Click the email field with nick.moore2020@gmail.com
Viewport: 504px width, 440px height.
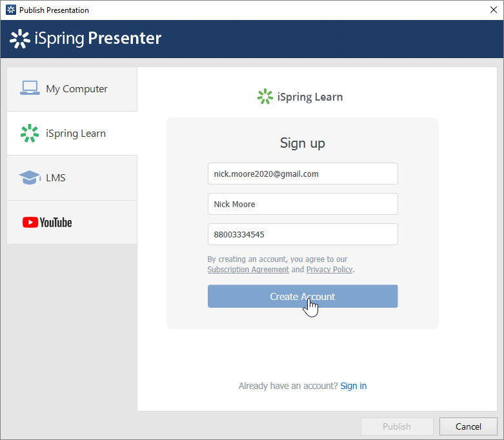pos(303,174)
